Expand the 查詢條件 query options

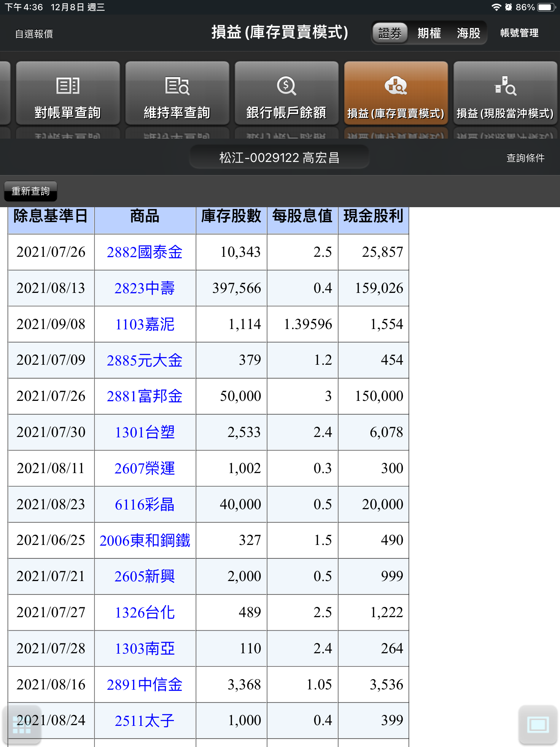click(x=525, y=158)
